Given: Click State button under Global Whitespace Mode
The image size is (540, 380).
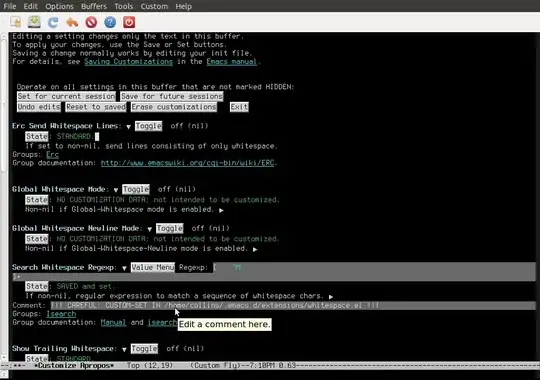Looking at the screenshot, I should 37,200.
